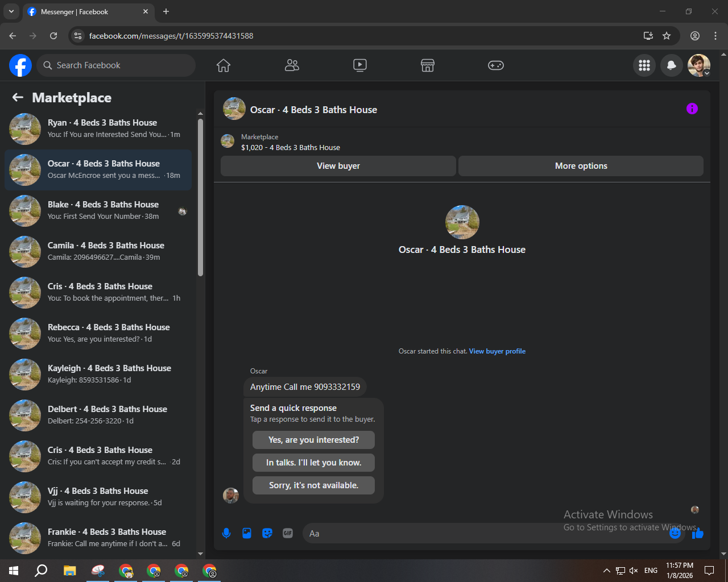
Task: Open the Friends icon in top navigation
Action: point(292,65)
